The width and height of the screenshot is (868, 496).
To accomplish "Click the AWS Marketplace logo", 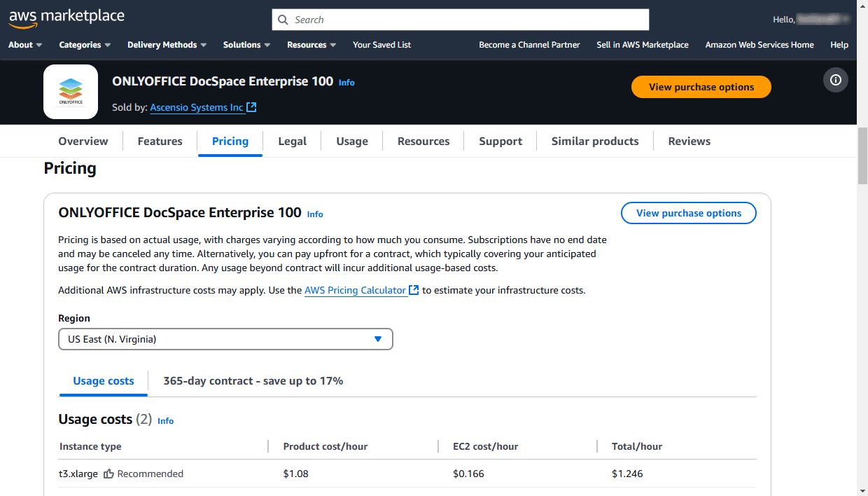I will tap(66, 18).
